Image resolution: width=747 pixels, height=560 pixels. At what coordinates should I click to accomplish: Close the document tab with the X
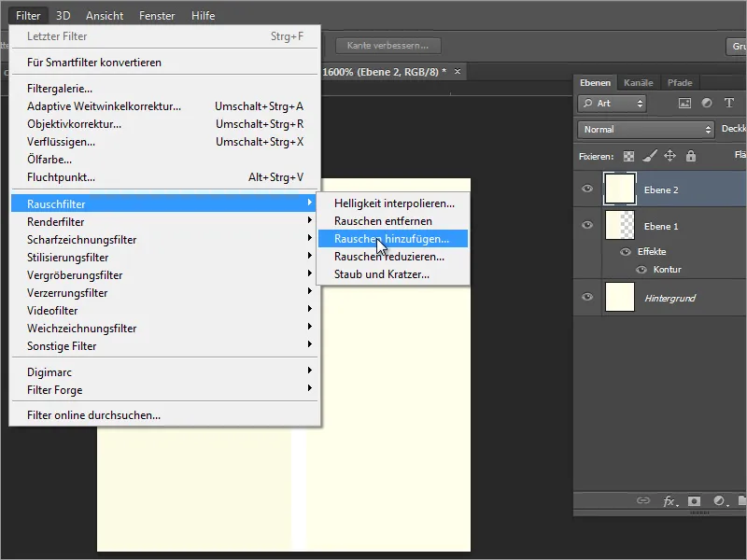point(458,72)
